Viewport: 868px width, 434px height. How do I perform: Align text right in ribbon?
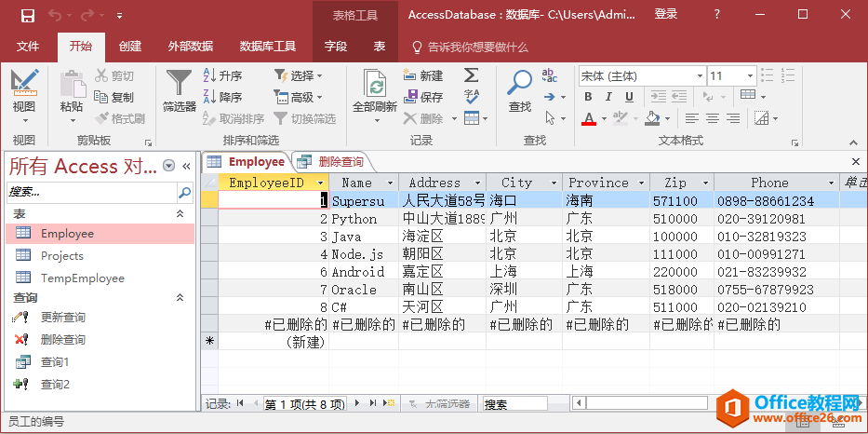point(733,118)
